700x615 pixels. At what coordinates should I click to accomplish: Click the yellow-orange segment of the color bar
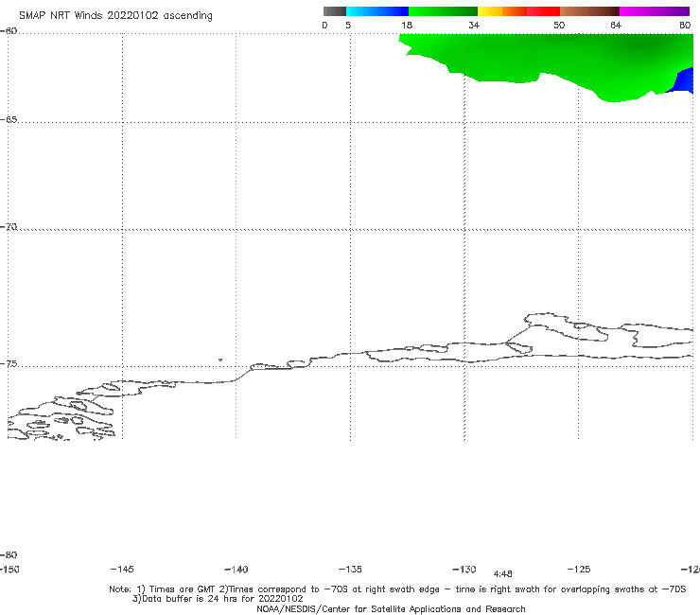[x=502, y=11]
